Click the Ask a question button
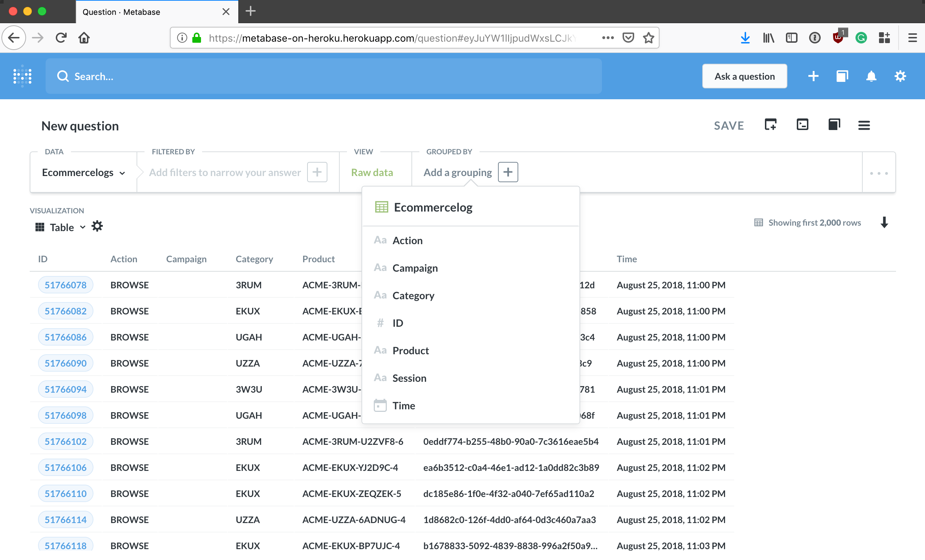This screenshot has width=925, height=560. [745, 76]
